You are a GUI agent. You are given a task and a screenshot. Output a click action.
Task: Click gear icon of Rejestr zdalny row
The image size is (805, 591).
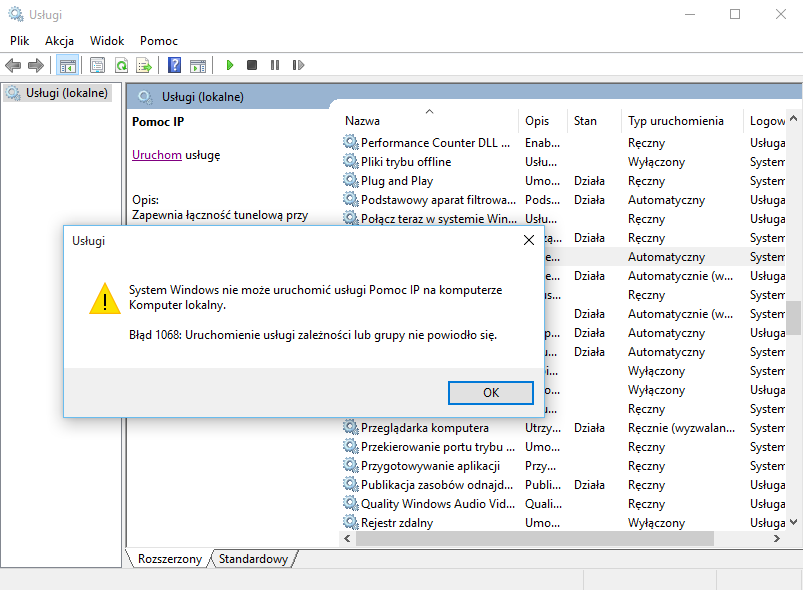(351, 522)
